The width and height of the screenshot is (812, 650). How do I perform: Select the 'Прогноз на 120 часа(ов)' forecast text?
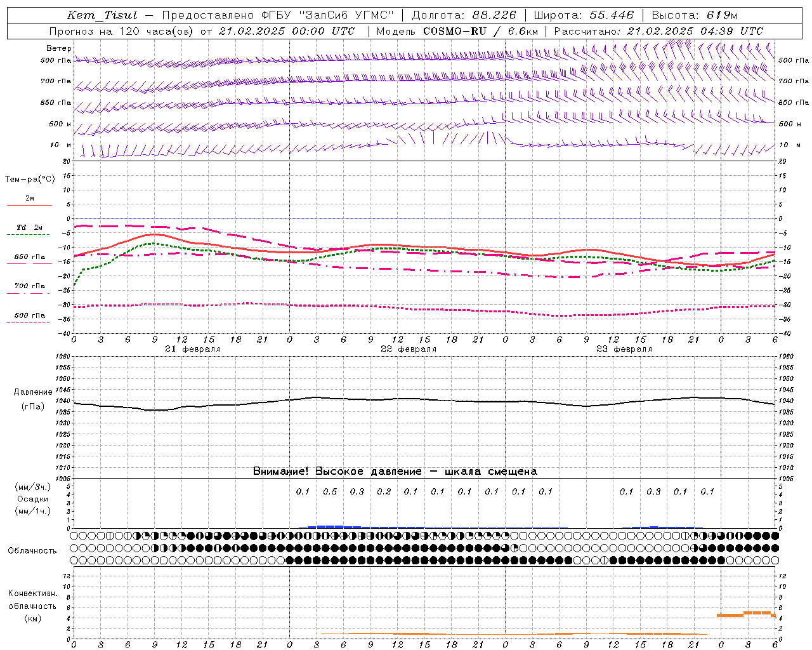point(122,31)
